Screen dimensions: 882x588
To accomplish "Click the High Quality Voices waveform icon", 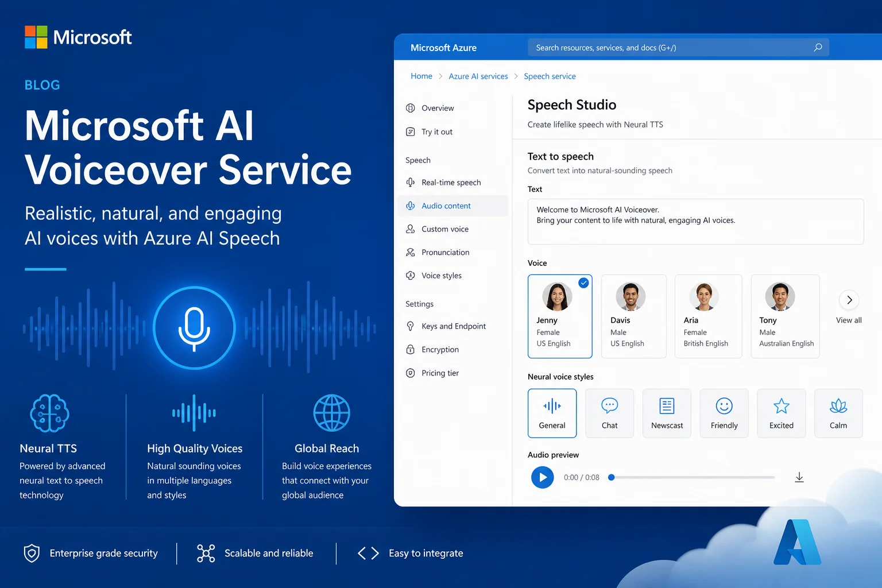I will [194, 412].
